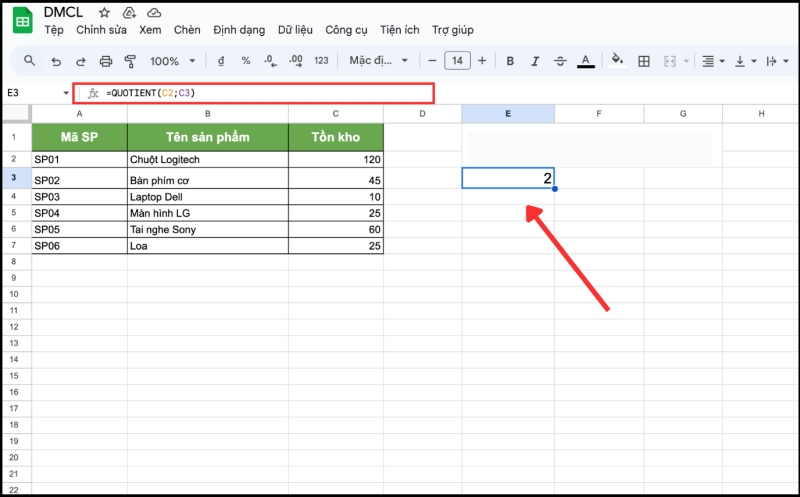Format as percent with % button
This screenshot has height=497, width=800.
245,61
